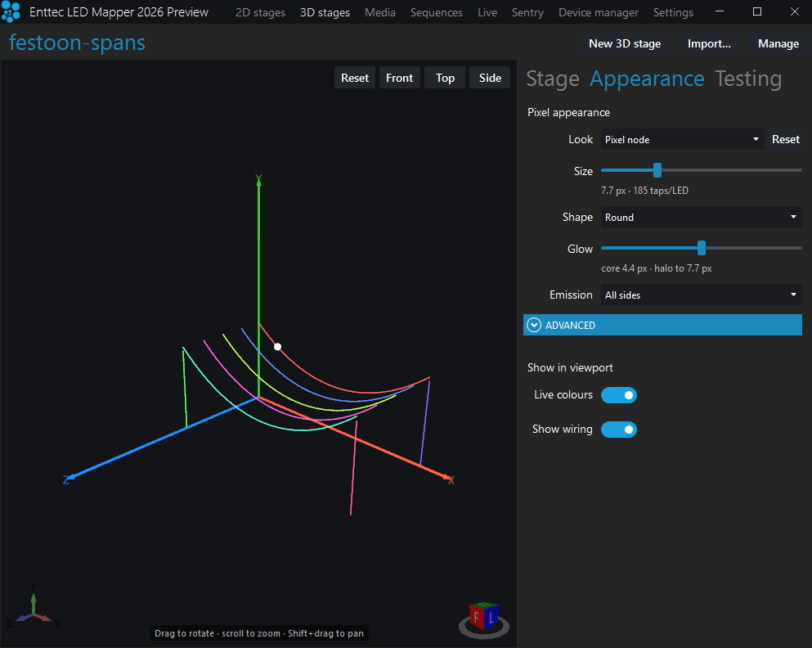Click the small XYZ axis gizmo

[34, 607]
